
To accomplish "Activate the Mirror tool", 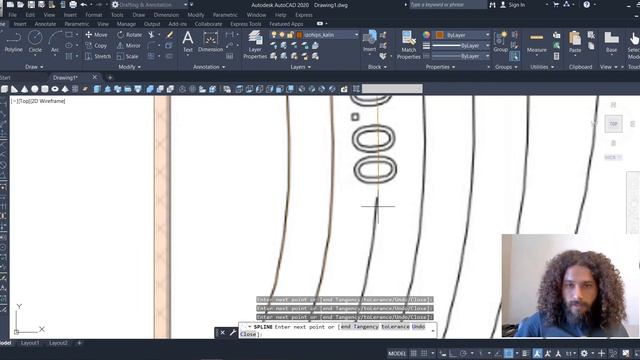I will click(x=129, y=45).
